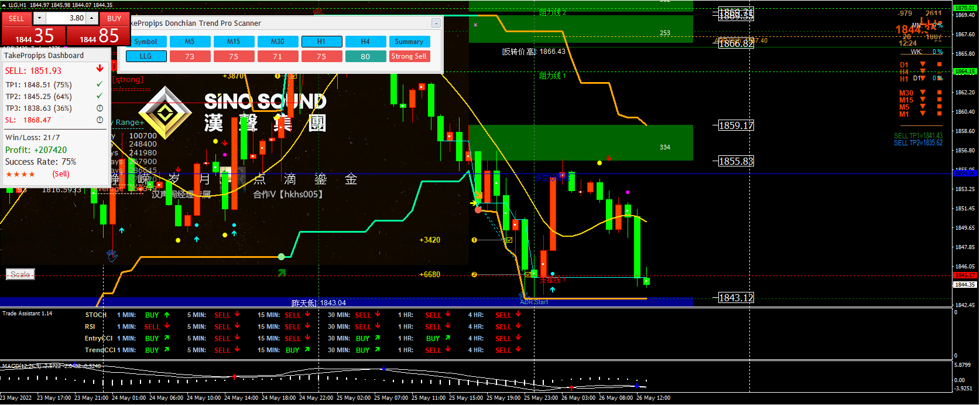This screenshot has width=980, height=405.
Task: Click the green checkmark next to TP2
Action: coord(100,96)
